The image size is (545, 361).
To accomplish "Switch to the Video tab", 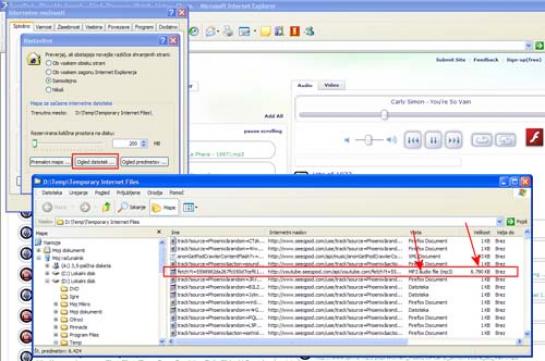I will (x=332, y=85).
